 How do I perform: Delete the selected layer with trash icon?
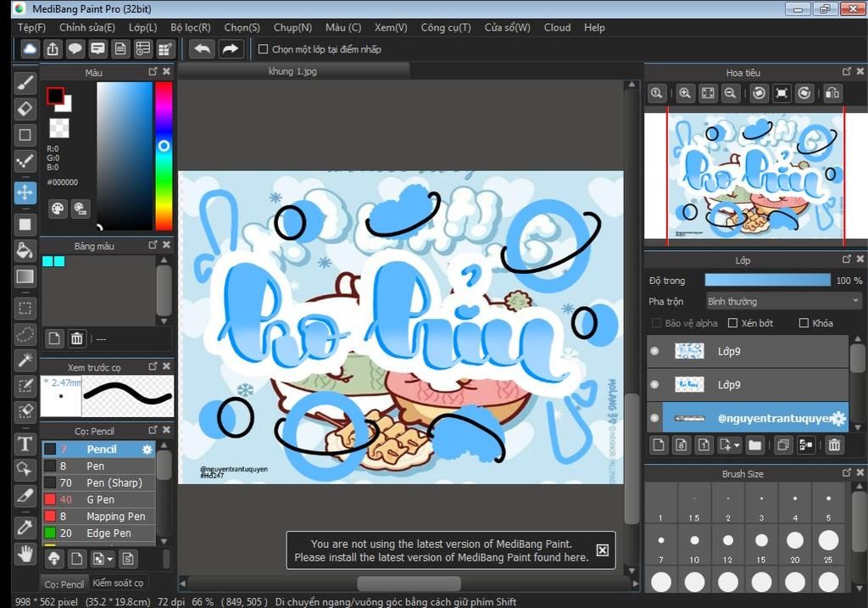tap(834, 444)
